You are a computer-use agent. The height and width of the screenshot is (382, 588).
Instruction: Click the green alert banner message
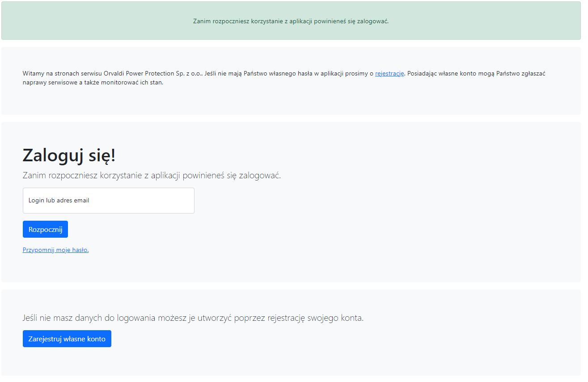pyautogui.click(x=291, y=21)
